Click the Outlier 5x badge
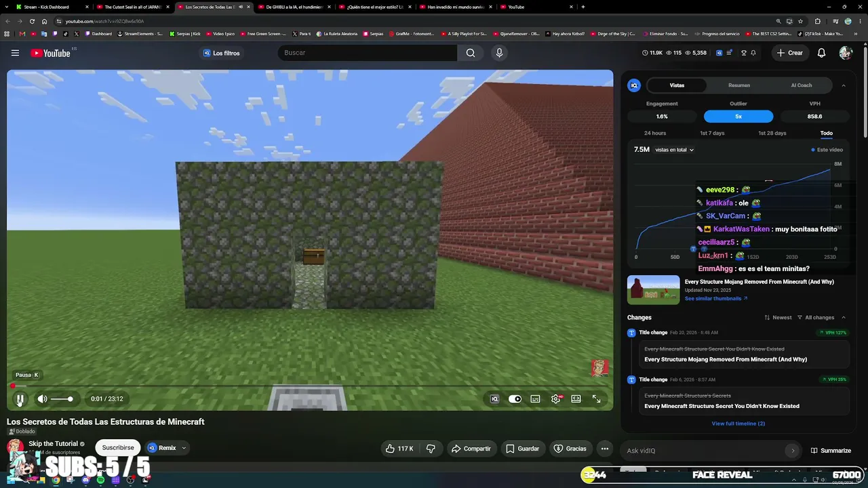 tap(738, 117)
